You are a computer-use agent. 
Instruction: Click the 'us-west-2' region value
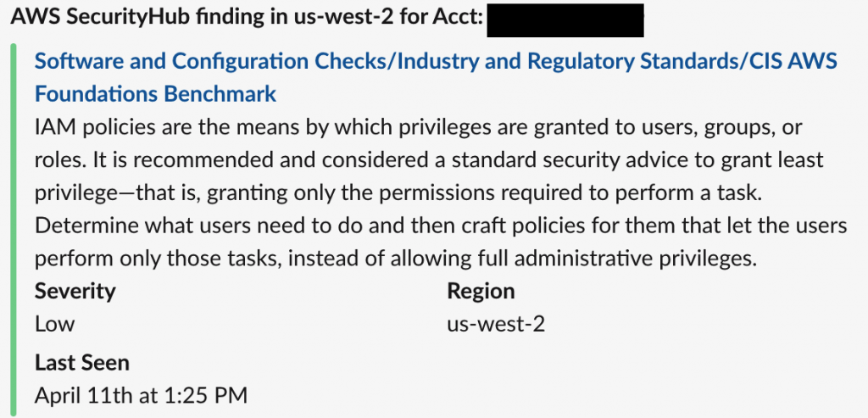496,324
